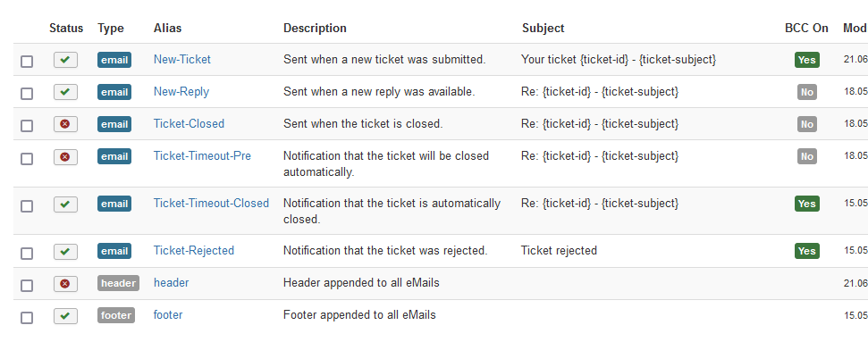This screenshot has height=342, width=868.
Task: Open the Ticket-Rejected template
Action: point(194,251)
